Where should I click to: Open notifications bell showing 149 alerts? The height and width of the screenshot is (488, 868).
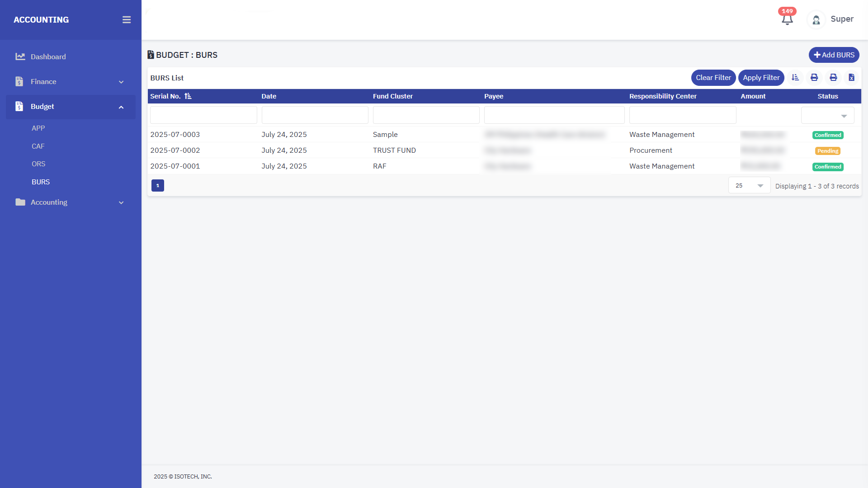(787, 19)
